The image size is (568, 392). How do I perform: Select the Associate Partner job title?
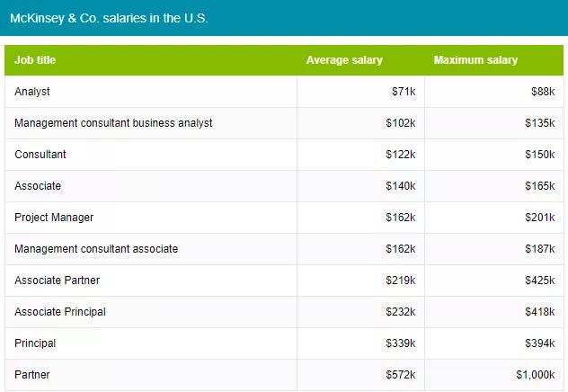[57, 281]
